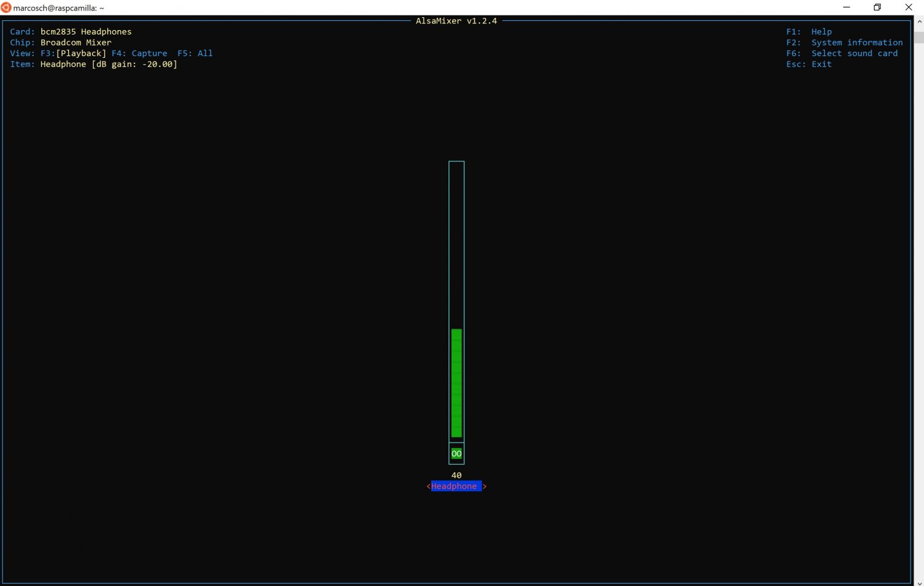This screenshot has width=924, height=586.
Task: Click the left arrow beside Headphone label
Action: tap(428, 486)
